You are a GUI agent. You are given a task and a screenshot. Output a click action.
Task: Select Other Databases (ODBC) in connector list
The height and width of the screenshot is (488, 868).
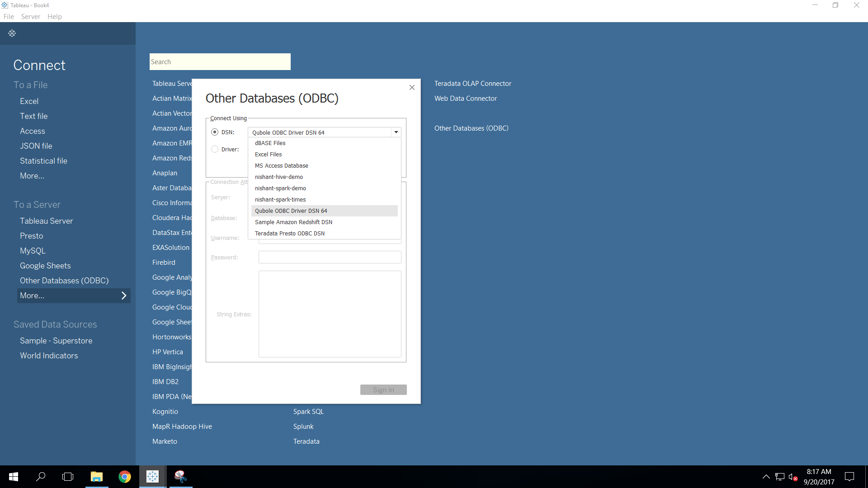472,128
